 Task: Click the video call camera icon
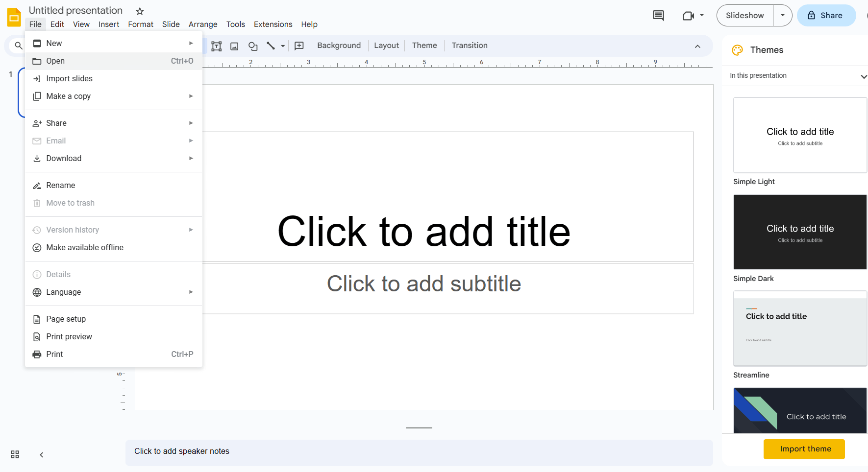coord(688,16)
